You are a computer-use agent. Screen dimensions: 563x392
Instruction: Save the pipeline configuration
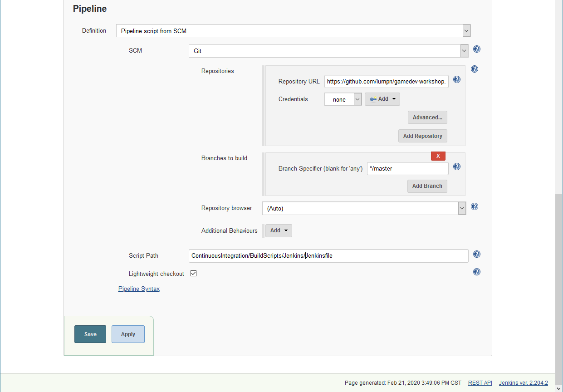90,334
